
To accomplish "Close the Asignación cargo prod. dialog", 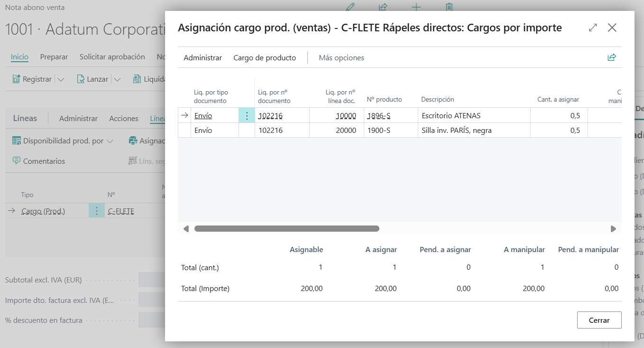I will pos(612,28).
